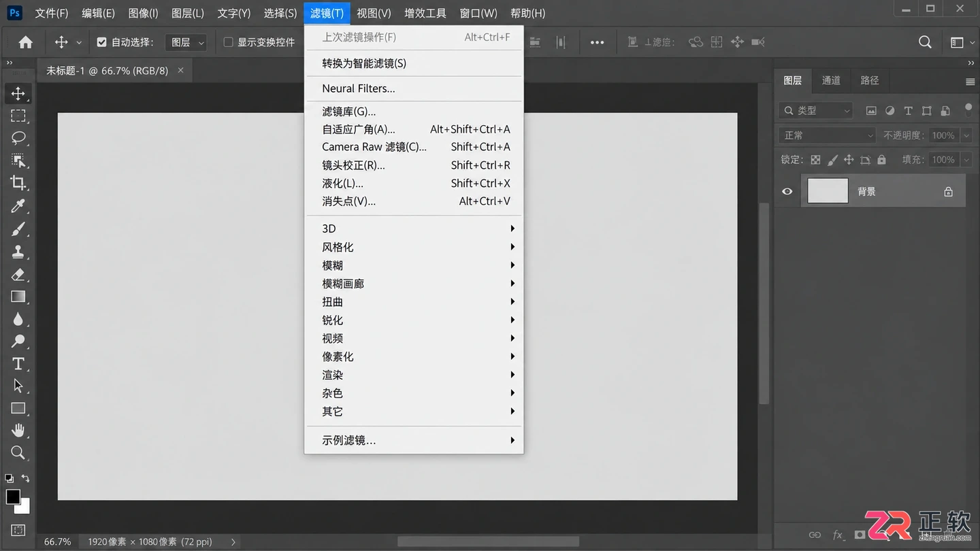Click the 66.7% zoom level field
This screenshot has height=551, width=980.
pyautogui.click(x=57, y=541)
